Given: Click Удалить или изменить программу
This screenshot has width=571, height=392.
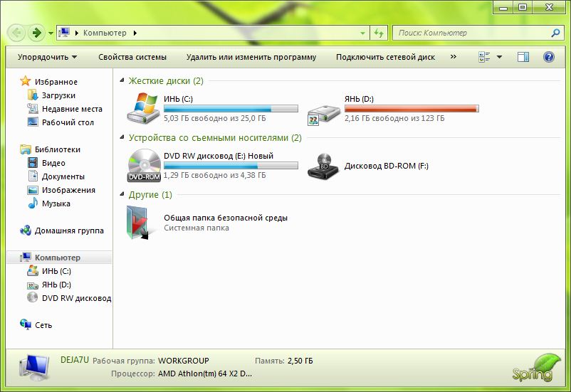Looking at the screenshot, I should pos(251,57).
